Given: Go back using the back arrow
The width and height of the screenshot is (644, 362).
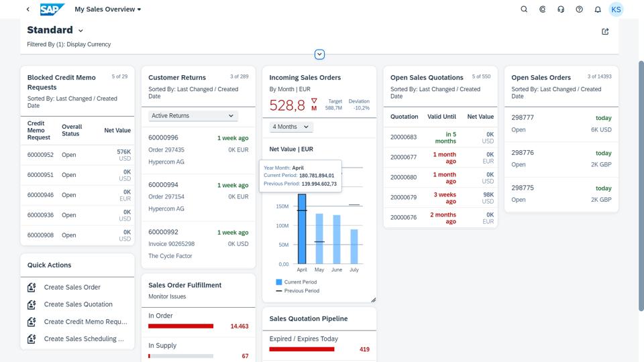Looking at the screenshot, I should pos(28,9).
